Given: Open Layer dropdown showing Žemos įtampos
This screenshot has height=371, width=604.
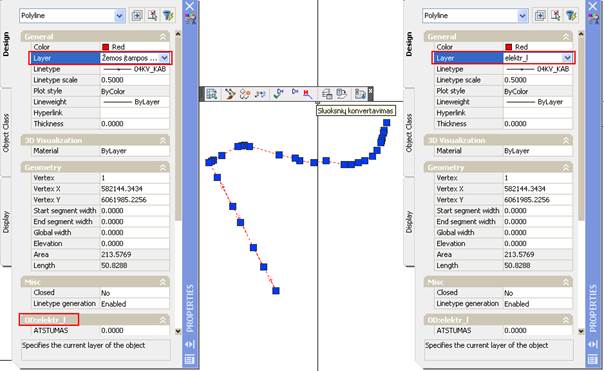Looking at the screenshot, I should (x=164, y=58).
